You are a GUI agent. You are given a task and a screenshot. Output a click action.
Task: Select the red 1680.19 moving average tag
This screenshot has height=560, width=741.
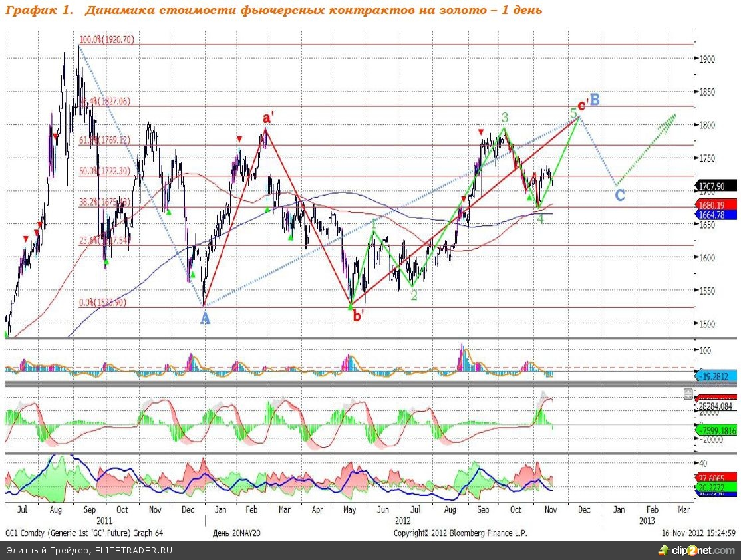click(716, 205)
